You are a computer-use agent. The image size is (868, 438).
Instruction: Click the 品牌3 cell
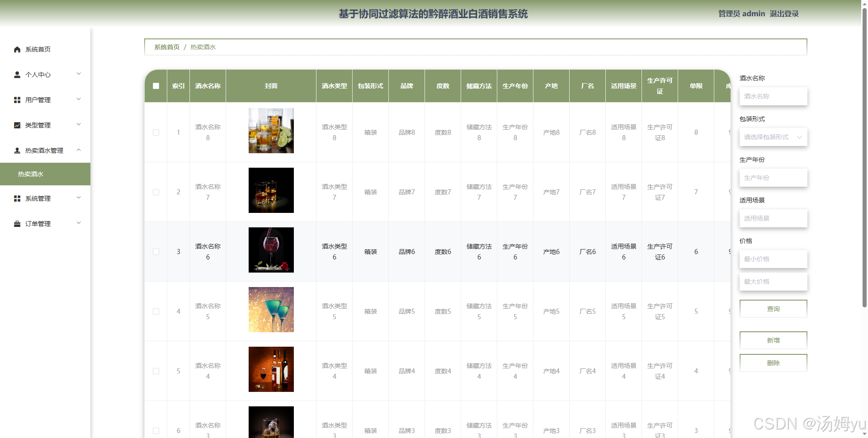coord(407,431)
